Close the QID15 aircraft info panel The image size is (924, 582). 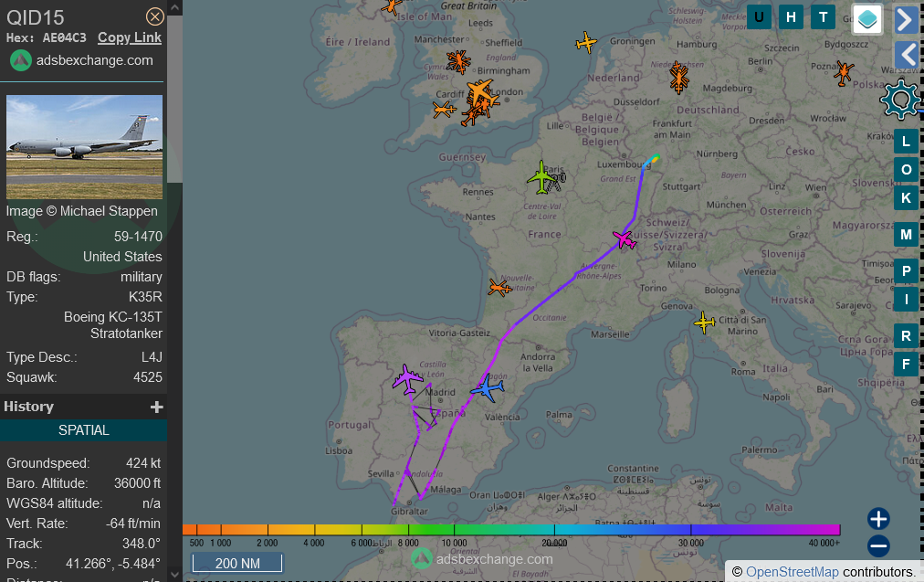click(x=155, y=16)
